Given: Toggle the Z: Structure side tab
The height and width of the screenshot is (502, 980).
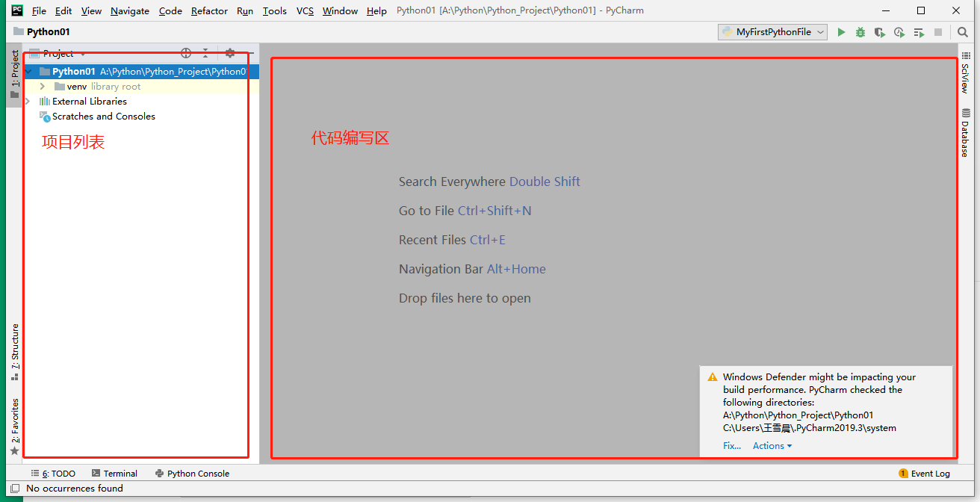Looking at the screenshot, I should point(14,352).
